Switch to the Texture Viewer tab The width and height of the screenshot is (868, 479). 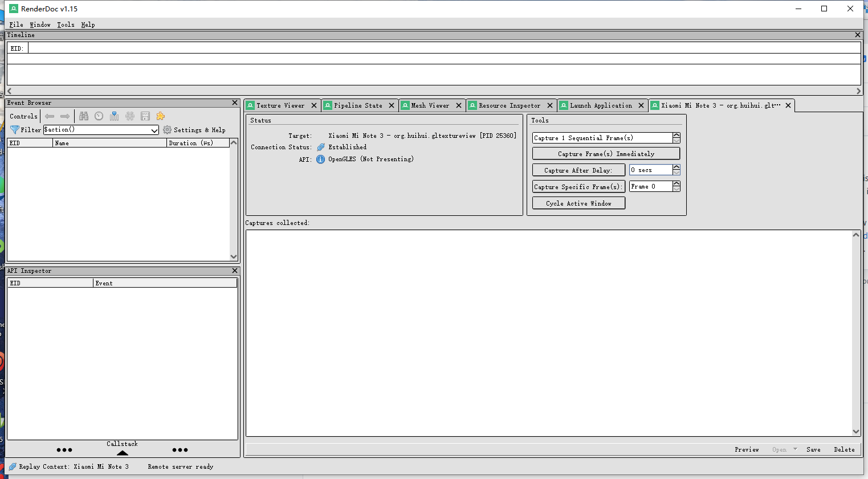tap(282, 105)
